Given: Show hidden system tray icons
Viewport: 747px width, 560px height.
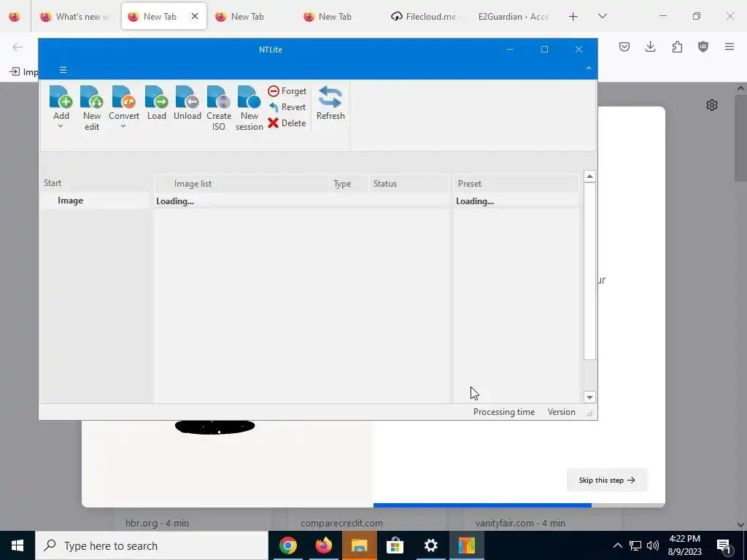Looking at the screenshot, I should [x=617, y=545].
